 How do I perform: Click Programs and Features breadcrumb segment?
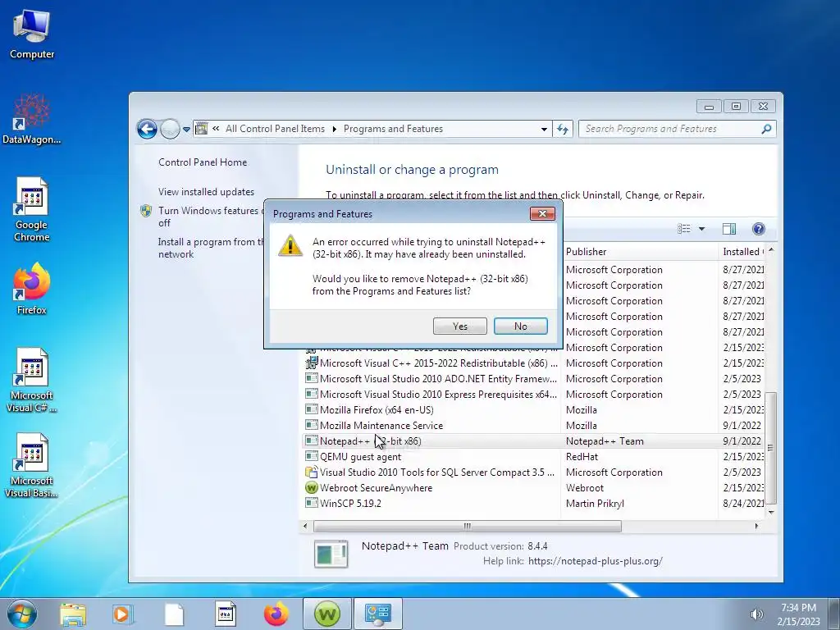tap(393, 129)
